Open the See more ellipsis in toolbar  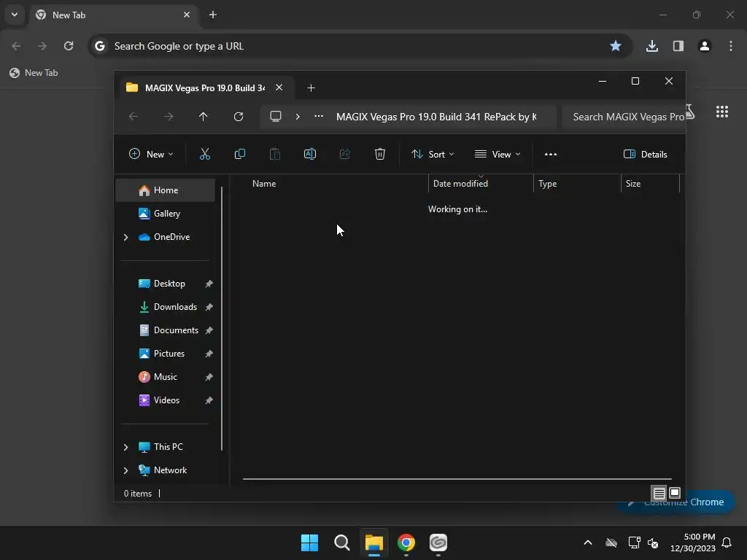[551, 154]
